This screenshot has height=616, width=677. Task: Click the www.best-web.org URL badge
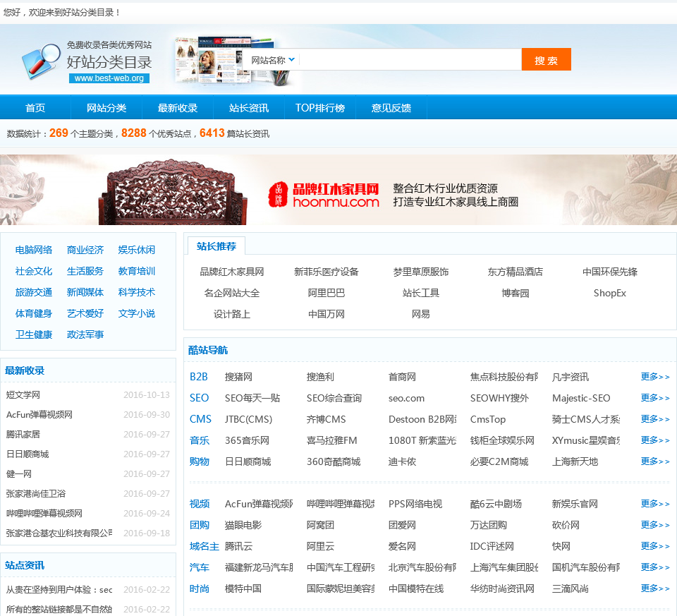point(109,78)
